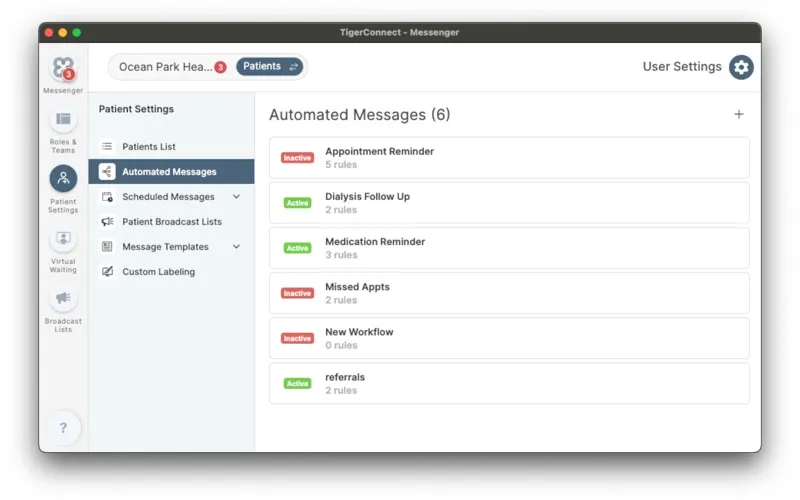800x500 pixels.
Task: Select Automated Messages menu item
Action: [x=171, y=171]
